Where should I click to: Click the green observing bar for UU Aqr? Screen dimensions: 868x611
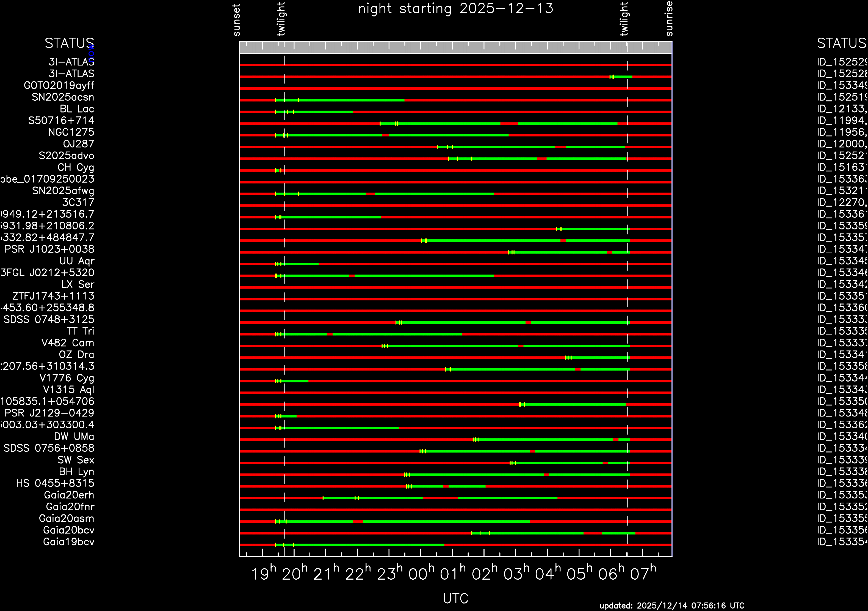[x=302, y=264]
